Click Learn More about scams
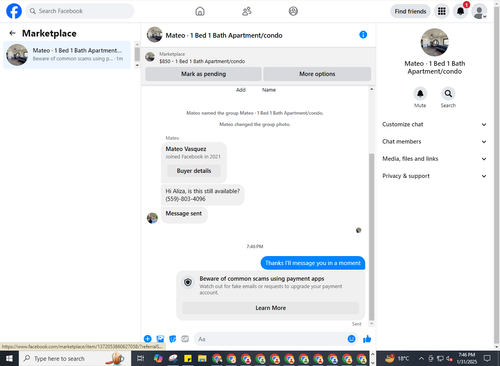 (271, 308)
